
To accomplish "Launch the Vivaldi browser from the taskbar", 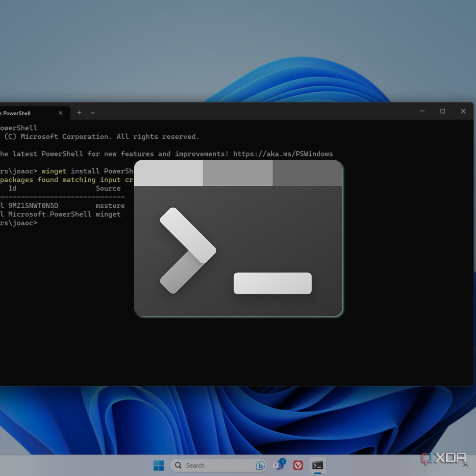I will (298, 465).
